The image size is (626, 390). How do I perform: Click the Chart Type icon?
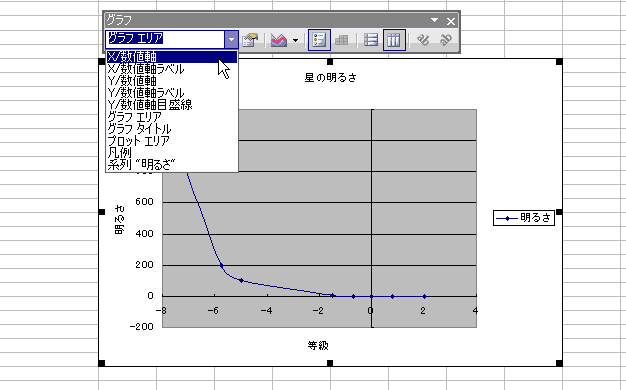(x=279, y=40)
